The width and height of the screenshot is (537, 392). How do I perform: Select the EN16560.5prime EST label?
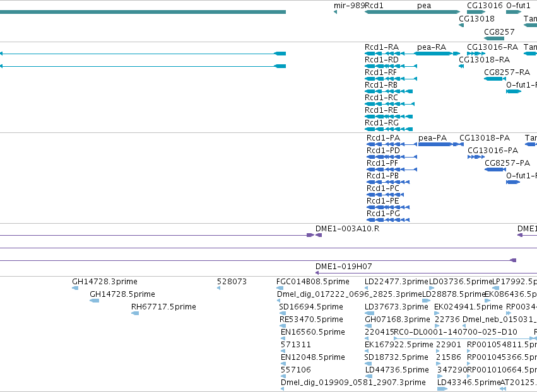pos(313,332)
